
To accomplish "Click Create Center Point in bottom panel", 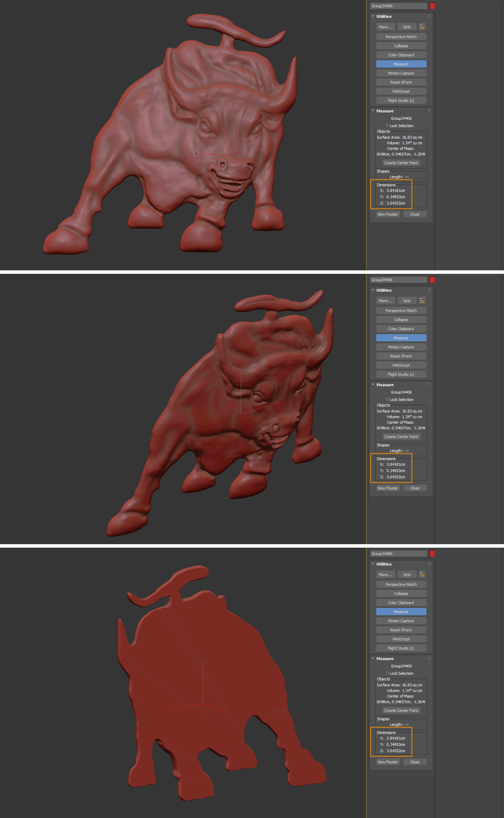I will pos(401,710).
